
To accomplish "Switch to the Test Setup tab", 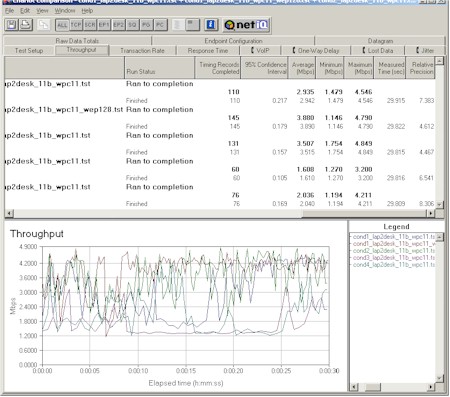I will (x=29, y=51).
